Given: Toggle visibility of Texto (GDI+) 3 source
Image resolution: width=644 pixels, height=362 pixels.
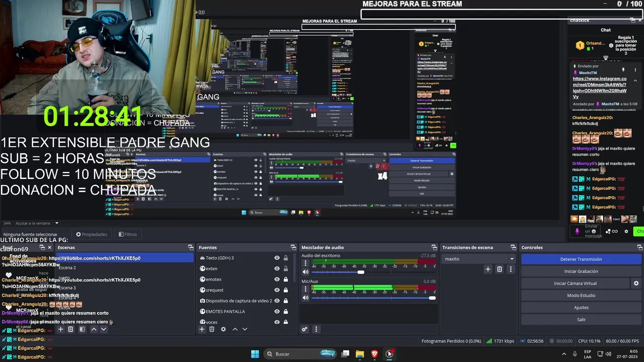Looking at the screenshot, I should (277, 258).
